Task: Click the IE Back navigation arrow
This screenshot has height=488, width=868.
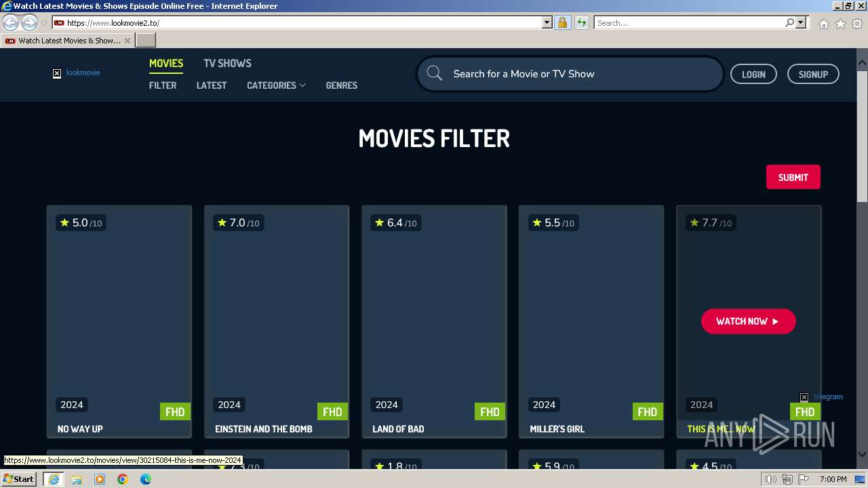Action: point(11,22)
